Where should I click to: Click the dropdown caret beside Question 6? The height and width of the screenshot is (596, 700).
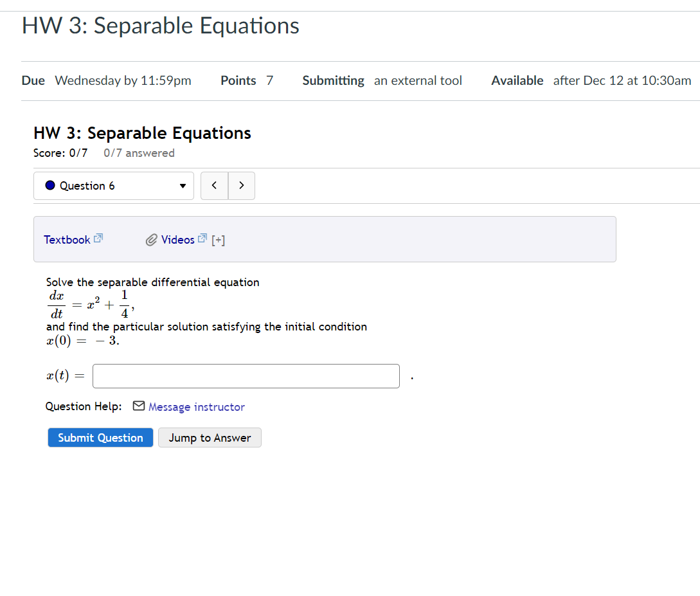tap(183, 186)
